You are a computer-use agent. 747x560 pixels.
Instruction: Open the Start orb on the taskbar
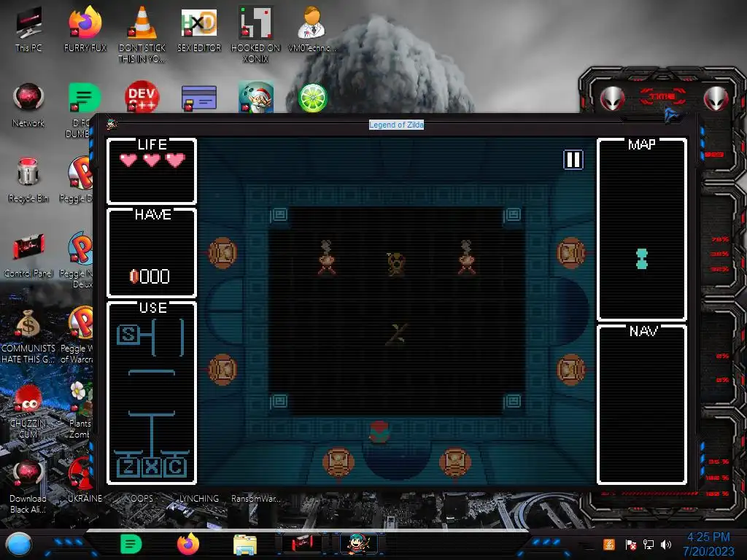point(19,545)
